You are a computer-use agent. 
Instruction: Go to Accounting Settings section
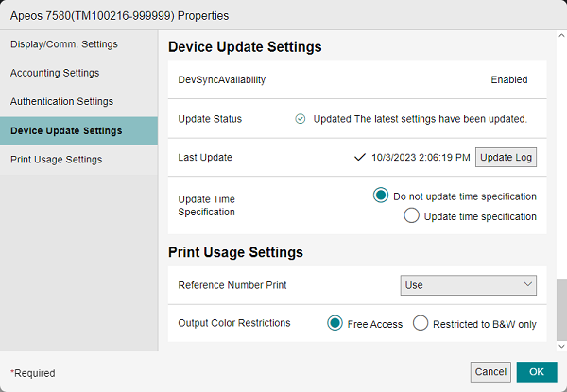pyautogui.click(x=78, y=73)
